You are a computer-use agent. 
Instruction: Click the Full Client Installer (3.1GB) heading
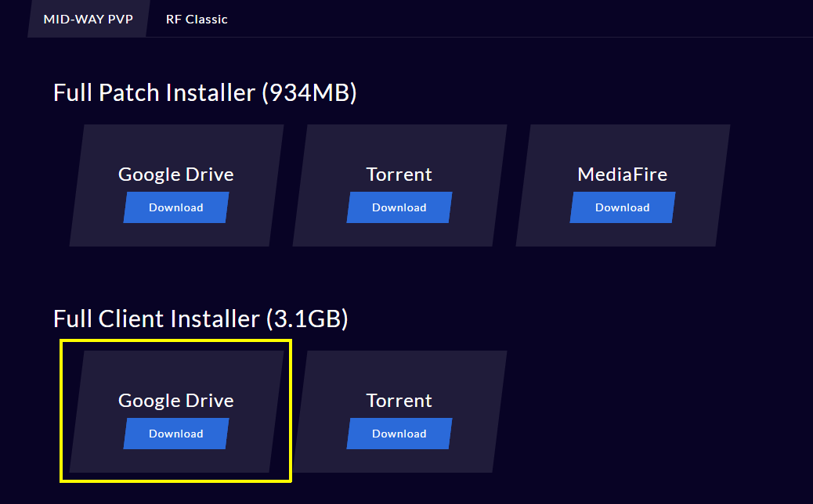pos(201,319)
